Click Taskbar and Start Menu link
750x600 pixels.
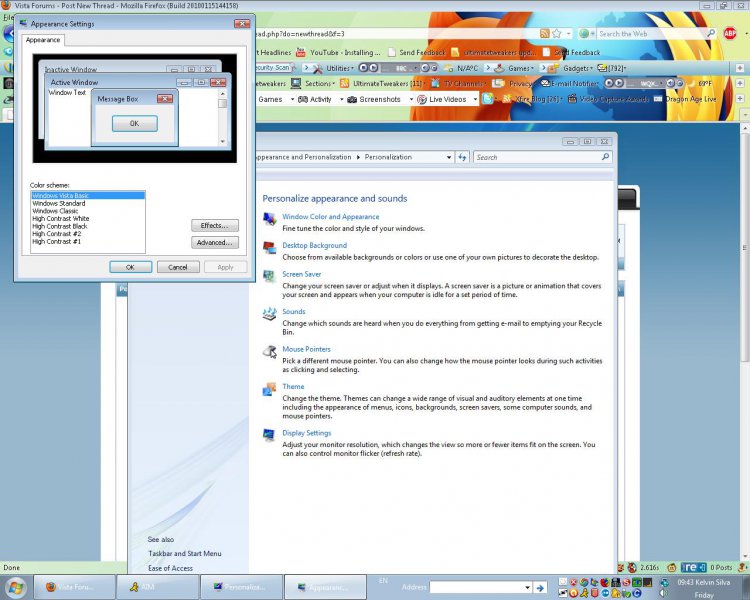click(x=185, y=554)
